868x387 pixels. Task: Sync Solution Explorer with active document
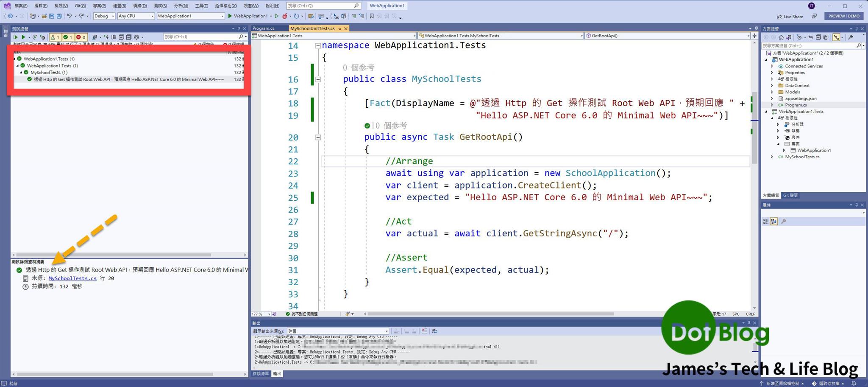point(811,37)
